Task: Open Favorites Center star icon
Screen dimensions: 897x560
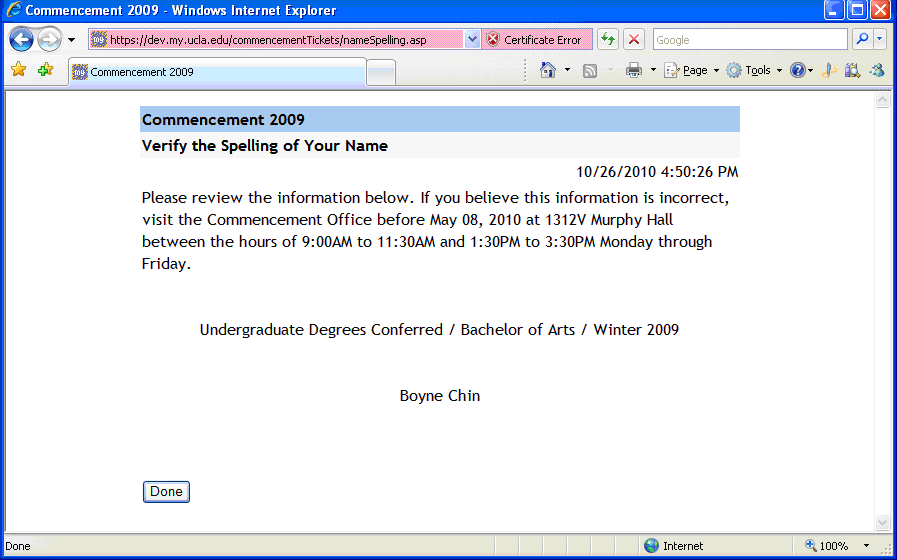Action: tap(18, 70)
